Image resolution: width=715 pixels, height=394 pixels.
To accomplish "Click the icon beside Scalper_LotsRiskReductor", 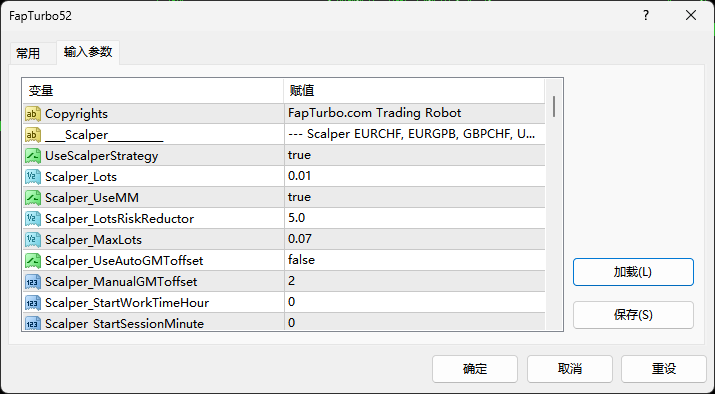I will [x=33, y=218].
